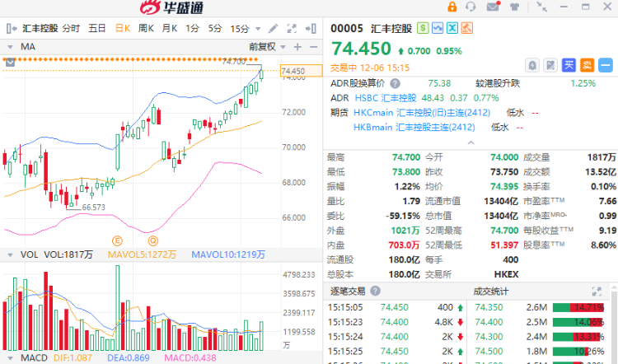Open the notes edit icon

click(x=550, y=65)
